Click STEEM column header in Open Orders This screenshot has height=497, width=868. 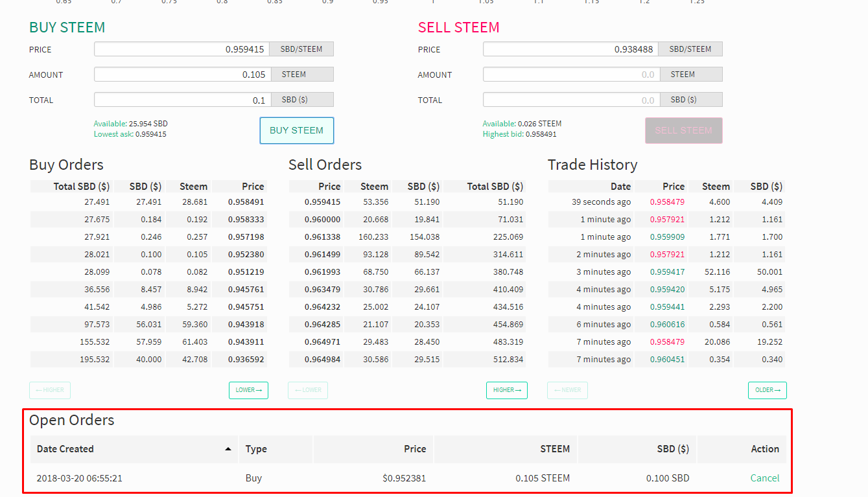click(x=506, y=449)
